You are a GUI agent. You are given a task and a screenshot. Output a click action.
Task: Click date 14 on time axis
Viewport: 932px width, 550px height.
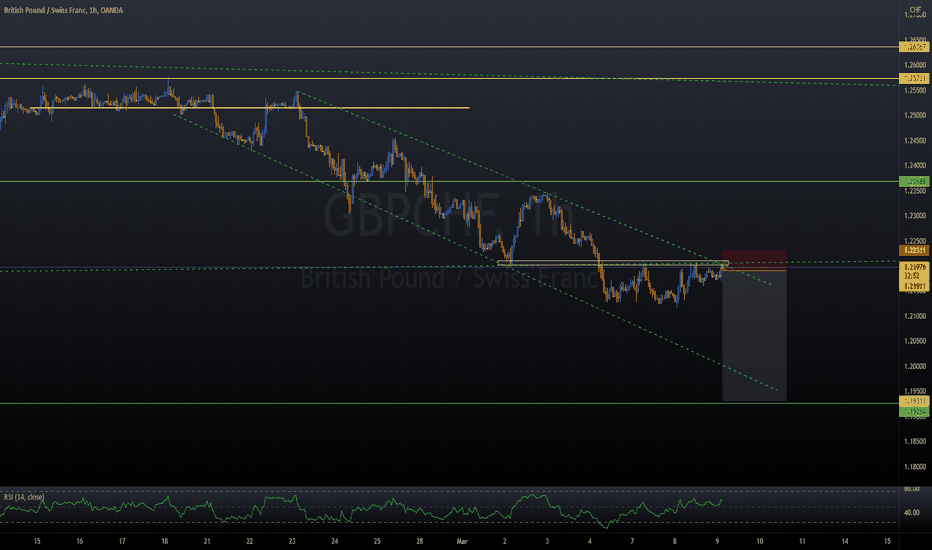pos(845,541)
